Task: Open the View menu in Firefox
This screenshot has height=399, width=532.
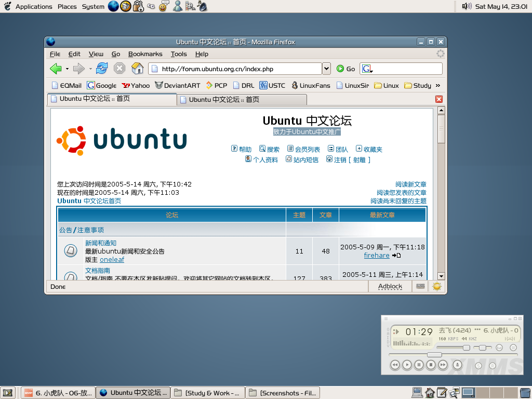Action: [96, 54]
